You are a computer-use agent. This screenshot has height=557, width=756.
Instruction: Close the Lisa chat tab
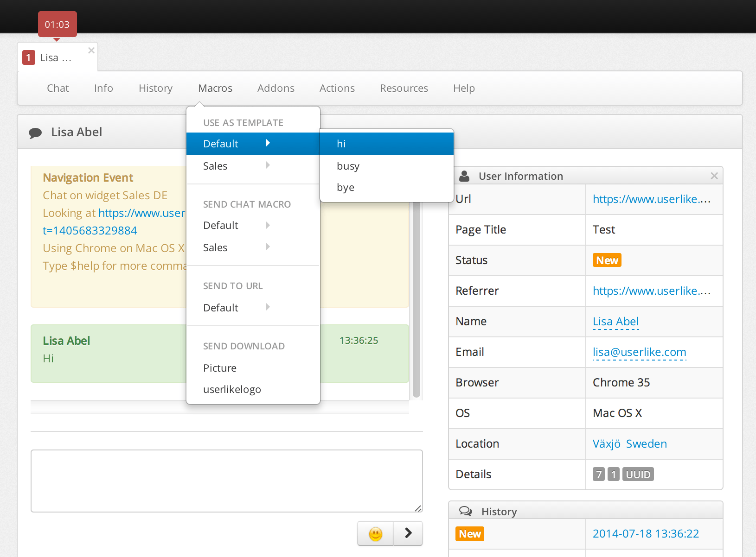click(x=91, y=51)
